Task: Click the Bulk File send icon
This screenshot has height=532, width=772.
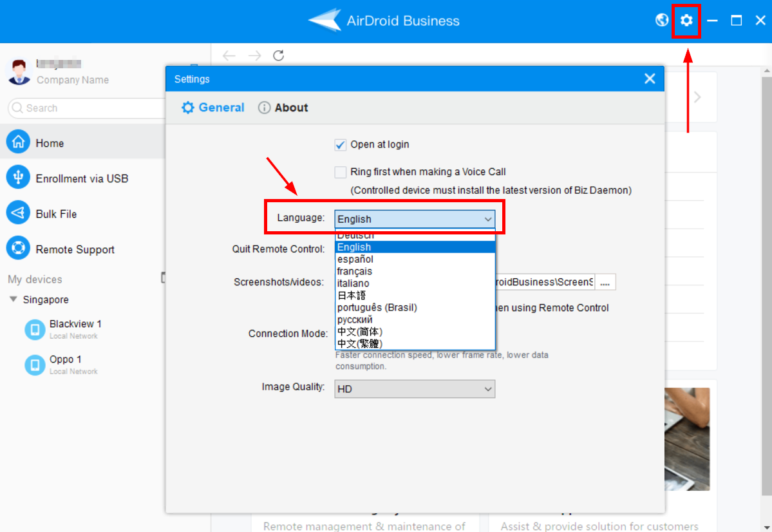Action: pyautogui.click(x=18, y=213)
